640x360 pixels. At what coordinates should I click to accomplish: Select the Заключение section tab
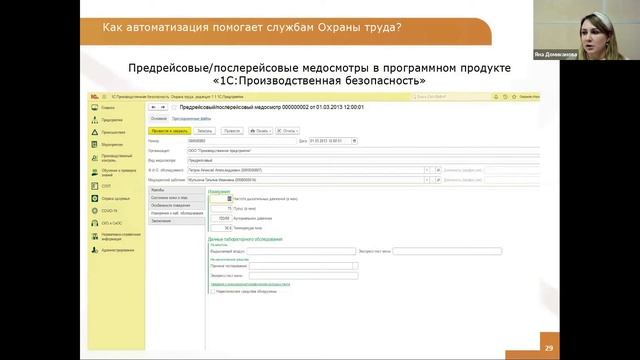click(176, 221)
